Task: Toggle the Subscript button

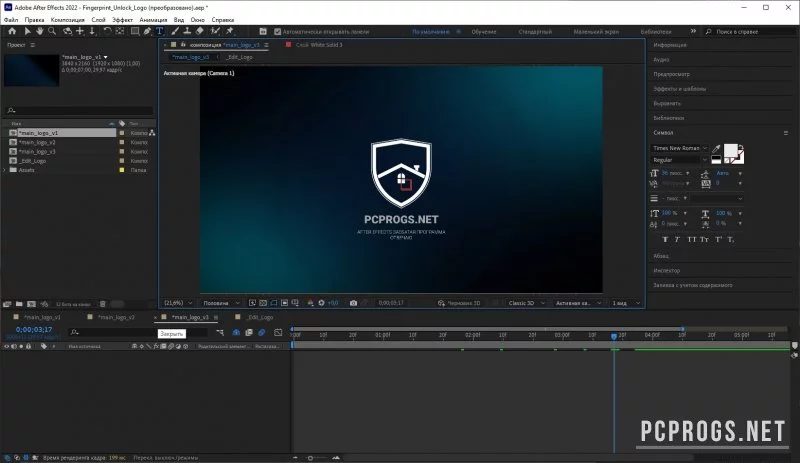Action: click(731, 239)
